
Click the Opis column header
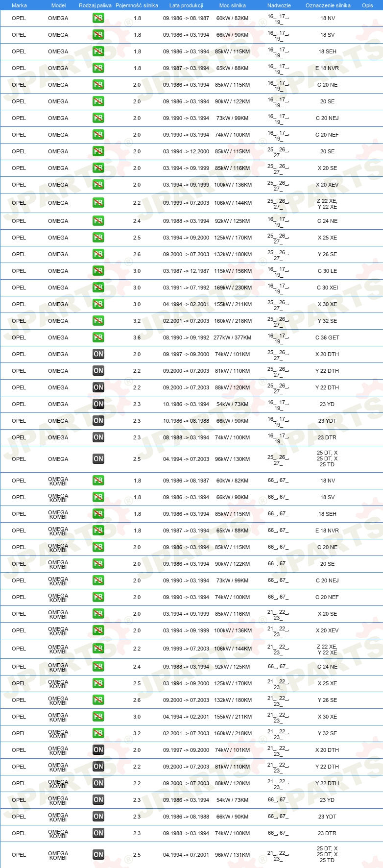pyautogui.click(x=367, y=5)
